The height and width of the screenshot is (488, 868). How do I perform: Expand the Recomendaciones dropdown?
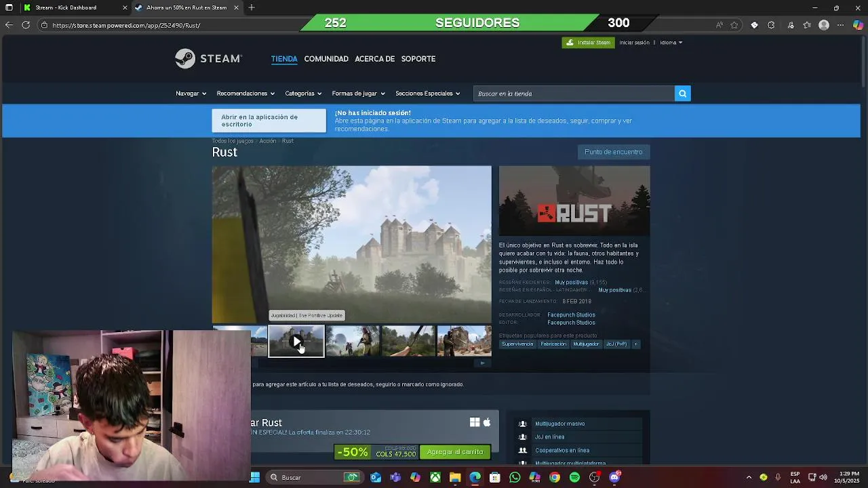coord(245,94)
